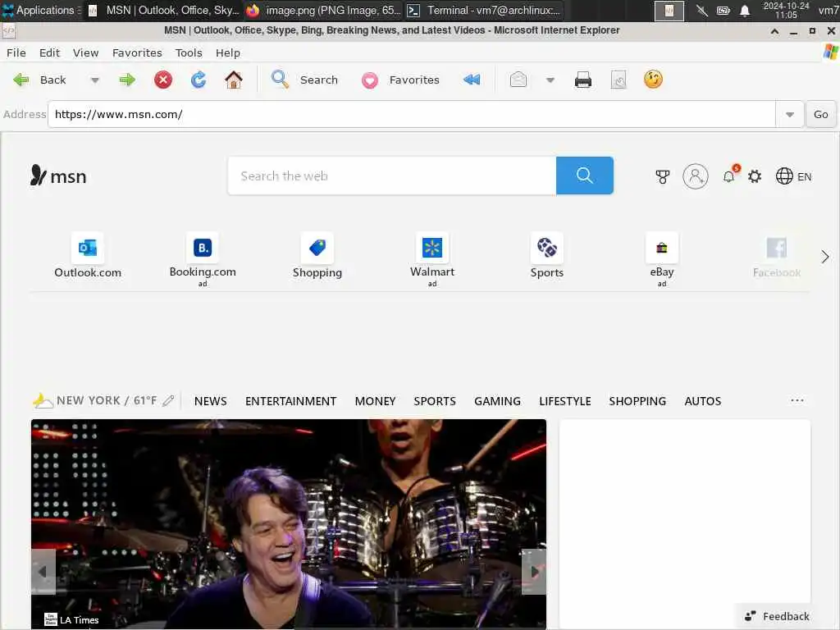
Task: Open the Walmart shortcut
Action: pos(432,259)
